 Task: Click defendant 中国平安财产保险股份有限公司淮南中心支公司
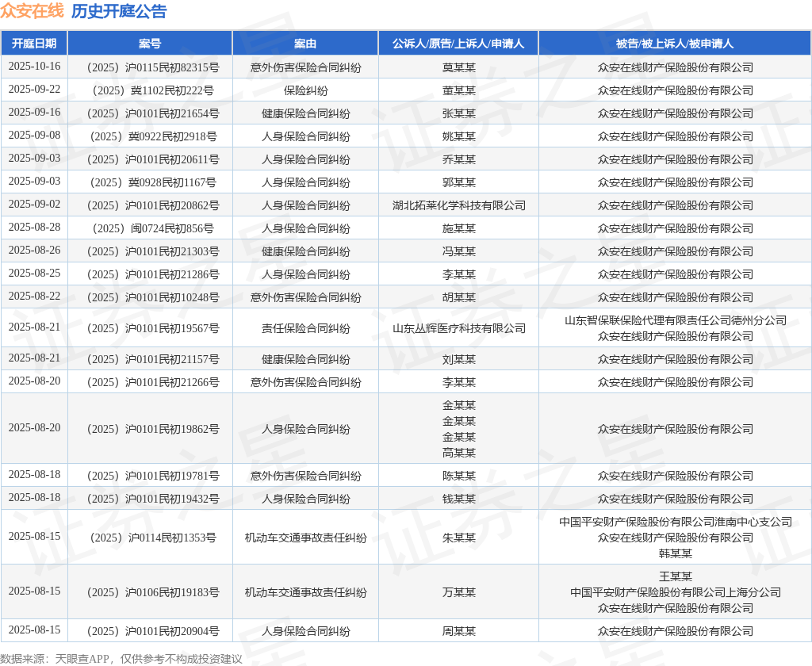pyautogui.click(x=676, y=522)
